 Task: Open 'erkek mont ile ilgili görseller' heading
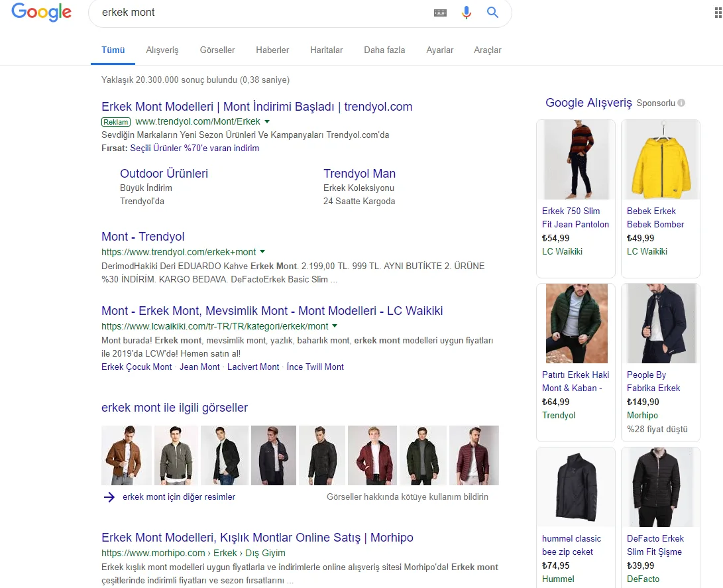175,408
